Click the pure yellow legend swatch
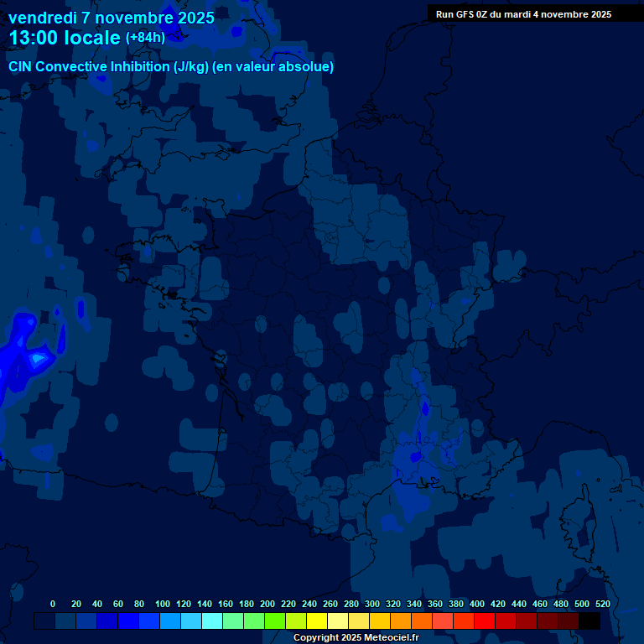The image size is (644, 644). point(316,621)
